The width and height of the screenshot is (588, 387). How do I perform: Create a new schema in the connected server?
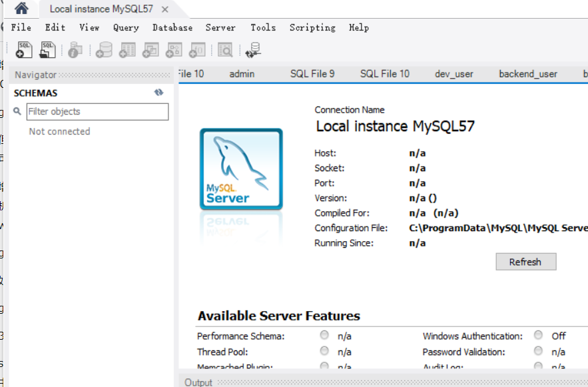tap(103, 49)
